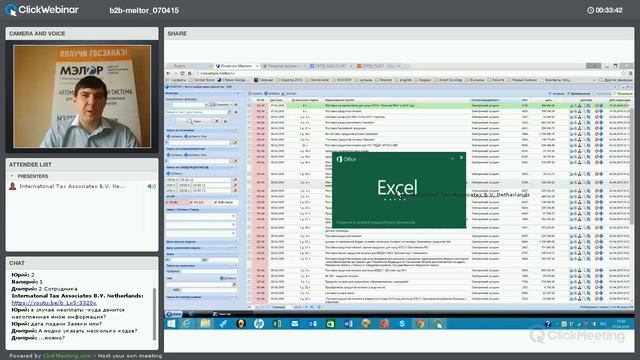
Task: Click the chat panel scrollbar
Action: 154,313
